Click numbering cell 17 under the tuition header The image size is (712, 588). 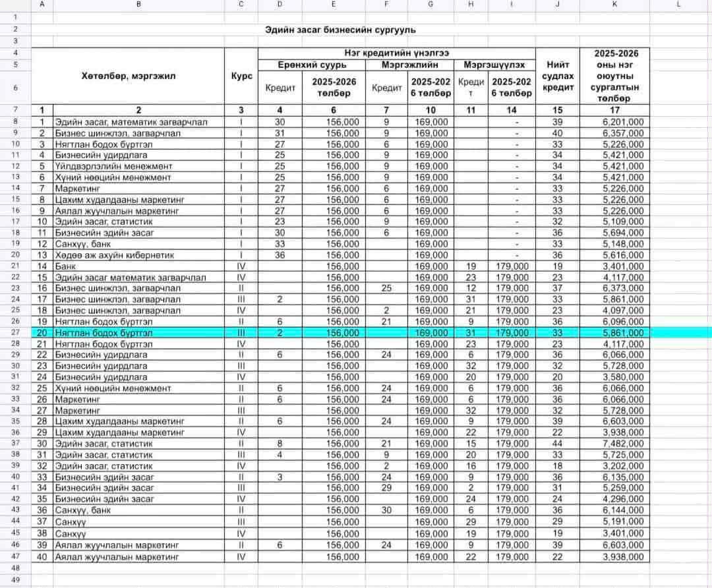(614, 110)
